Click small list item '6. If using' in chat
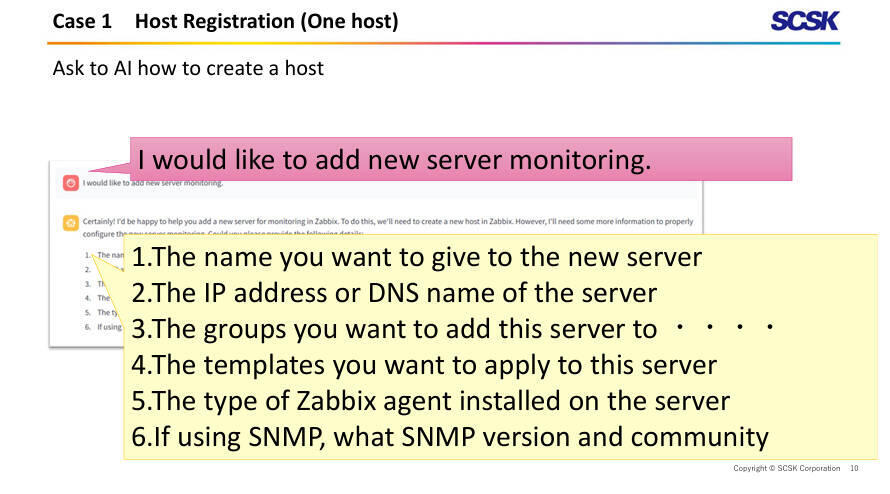890x494 pixels. 104,327
